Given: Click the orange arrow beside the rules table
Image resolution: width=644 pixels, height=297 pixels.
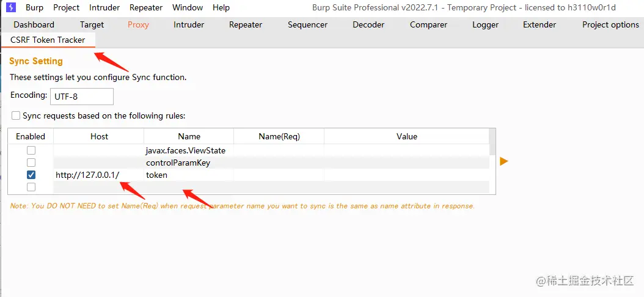Looking at the screenshot, I should (504, 161).
